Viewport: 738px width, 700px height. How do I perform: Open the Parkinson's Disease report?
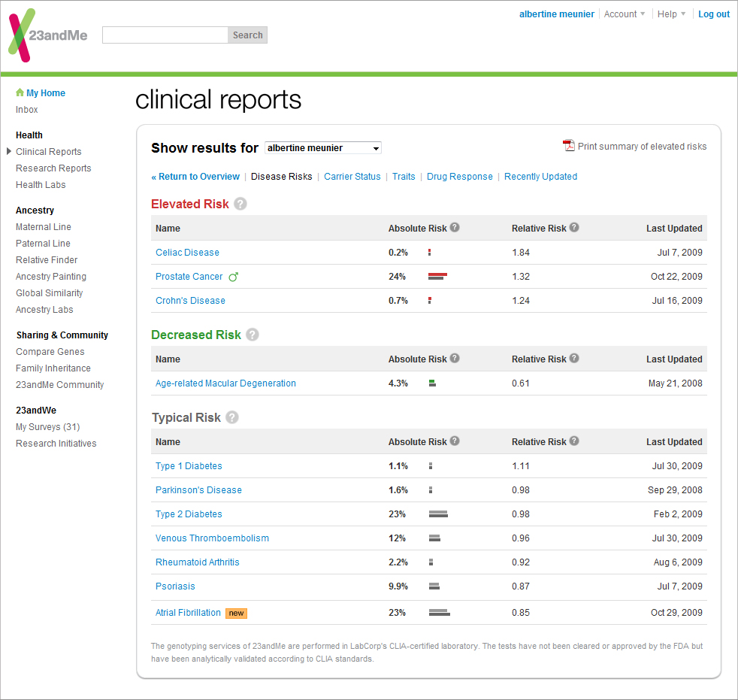198,490
